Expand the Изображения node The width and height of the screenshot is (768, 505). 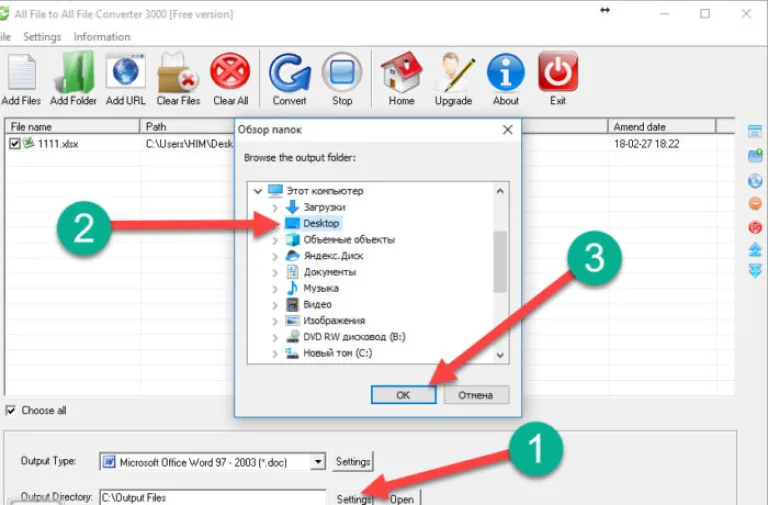(x=275, y=321)
